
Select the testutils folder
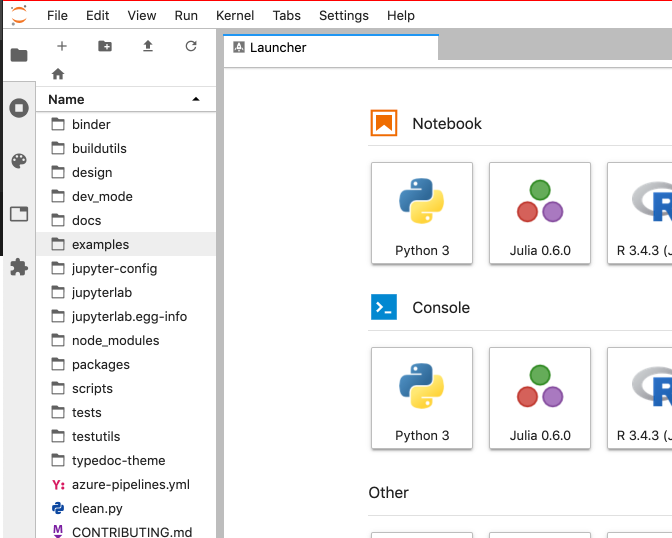[126, 436]
